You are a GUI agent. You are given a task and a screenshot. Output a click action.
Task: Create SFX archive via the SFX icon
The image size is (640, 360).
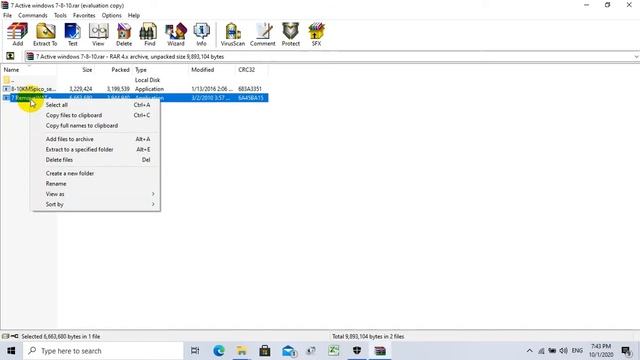point(316,34)
